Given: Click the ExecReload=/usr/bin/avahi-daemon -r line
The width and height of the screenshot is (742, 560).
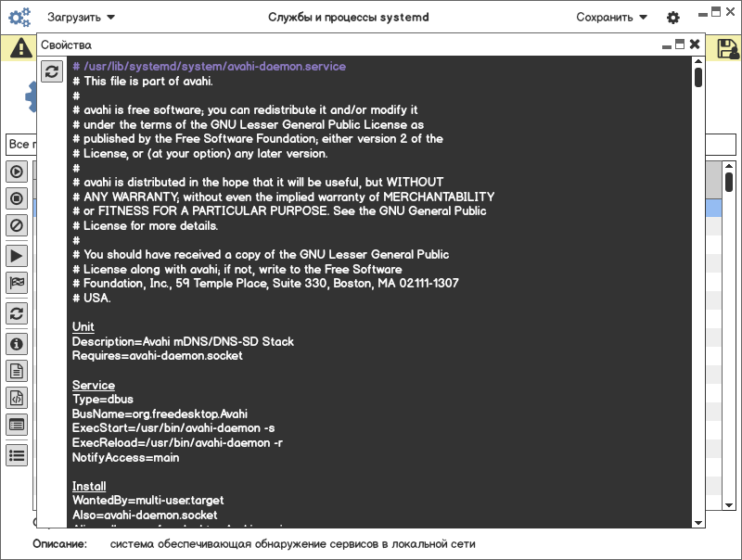Looking at the screenshot, I should [x=177, y=442].
